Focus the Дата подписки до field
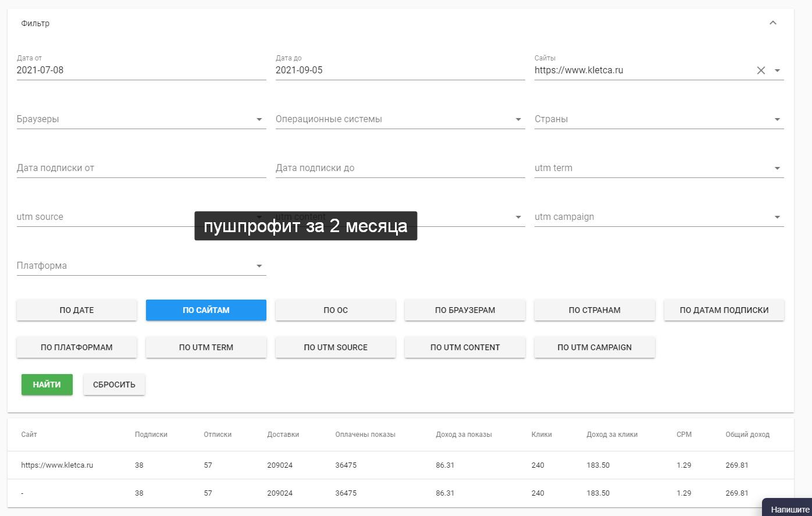 (x=400, y=168)
